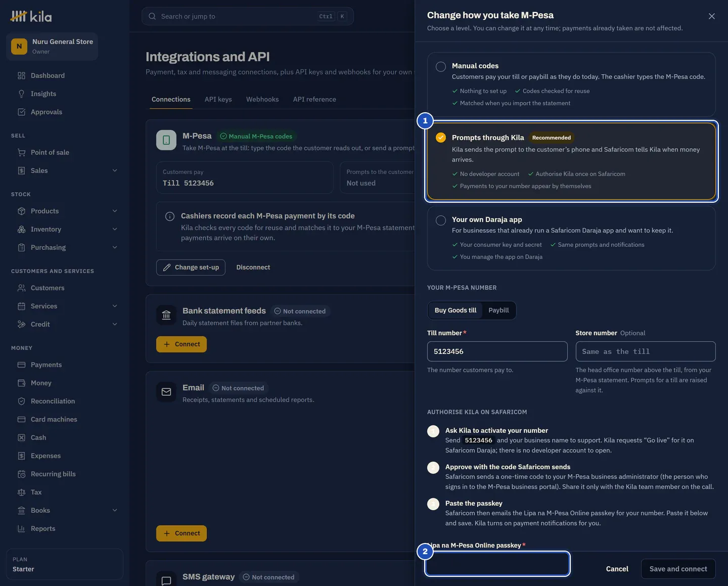
Task: Expand the Purchasing submenu
Action: pyautogui.click(x=115, y=247)
